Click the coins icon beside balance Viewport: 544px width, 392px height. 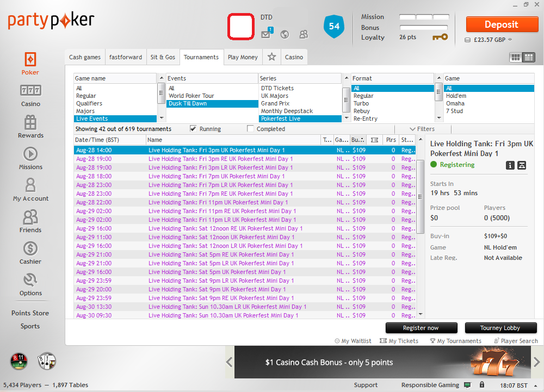point(467,40)
